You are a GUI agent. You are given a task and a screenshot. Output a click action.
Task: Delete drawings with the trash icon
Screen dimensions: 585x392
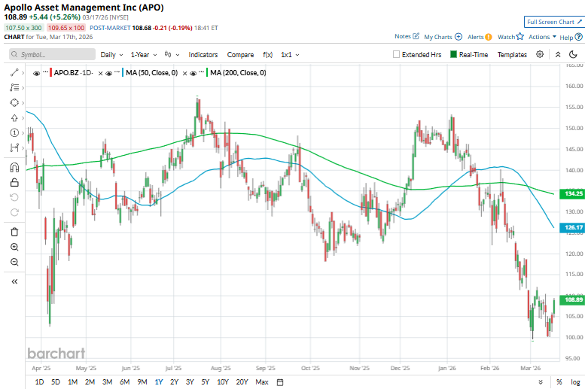click(14, 232)
